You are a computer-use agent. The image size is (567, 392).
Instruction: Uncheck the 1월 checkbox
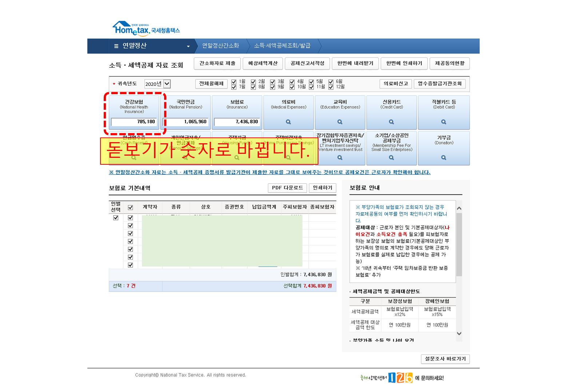(234, 82)
